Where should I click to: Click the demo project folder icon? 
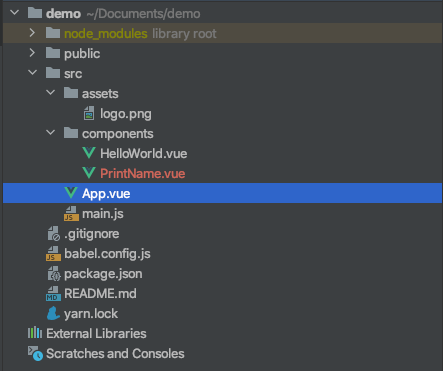click(35, 13)
